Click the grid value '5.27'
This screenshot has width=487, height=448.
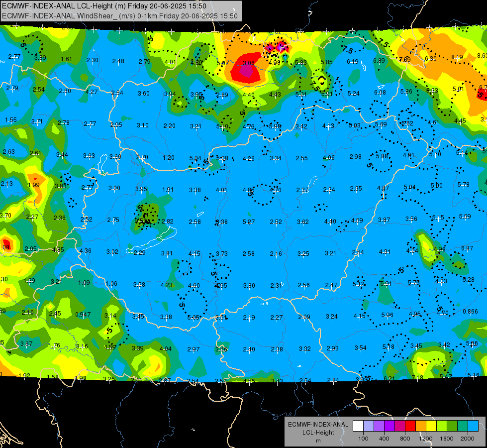tap(248, 222)
